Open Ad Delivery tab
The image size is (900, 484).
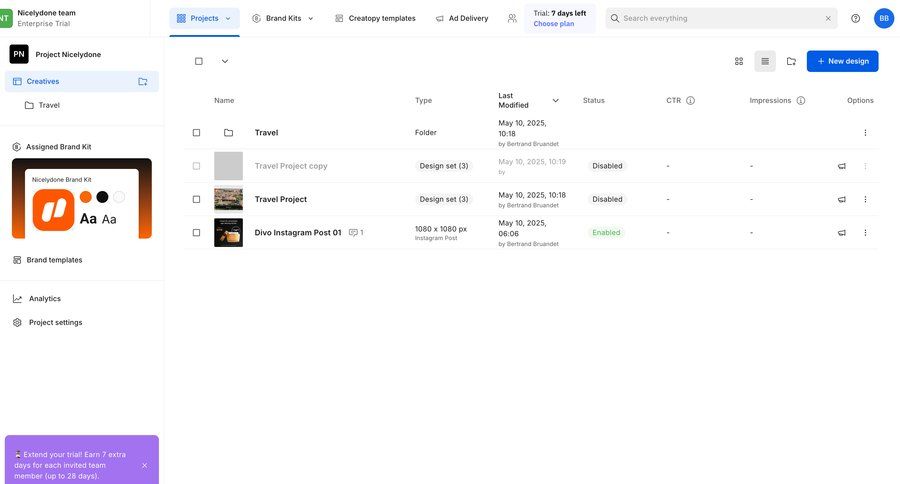462,18
